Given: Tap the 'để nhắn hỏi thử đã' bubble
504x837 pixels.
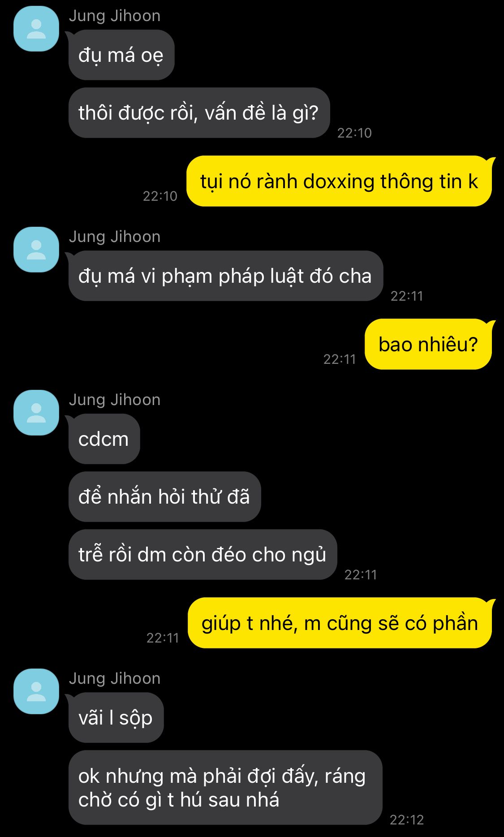Looking at the screenshot, I should coord(164,497).
